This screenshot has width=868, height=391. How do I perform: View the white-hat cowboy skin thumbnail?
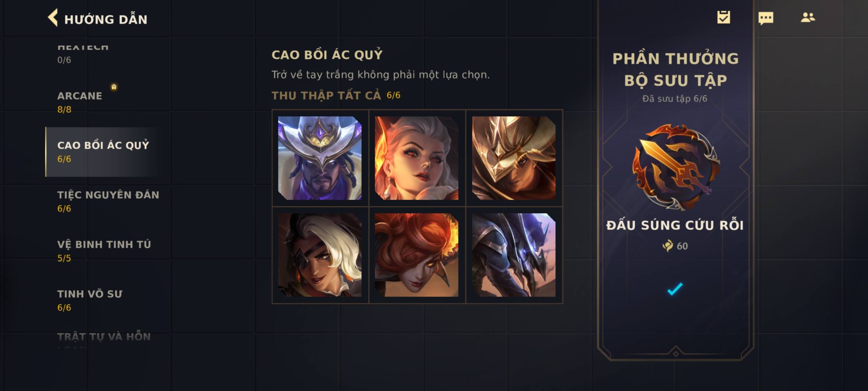[320, 158]
